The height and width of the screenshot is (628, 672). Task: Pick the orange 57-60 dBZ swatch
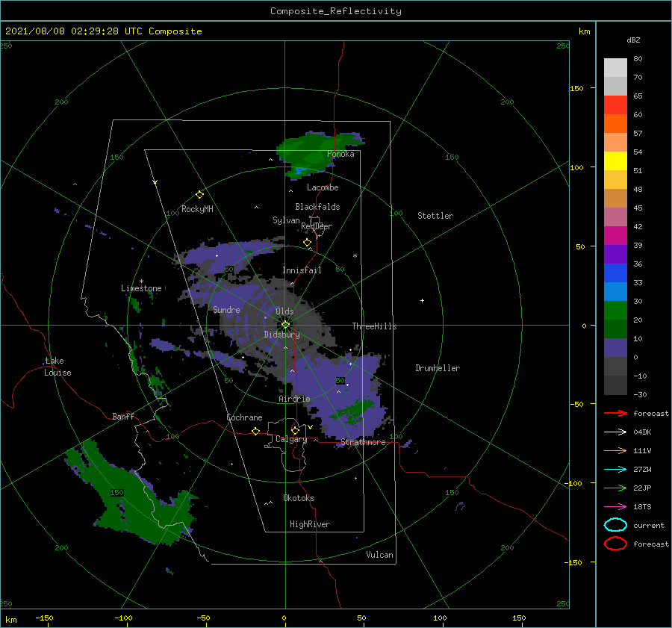[615, 123]
